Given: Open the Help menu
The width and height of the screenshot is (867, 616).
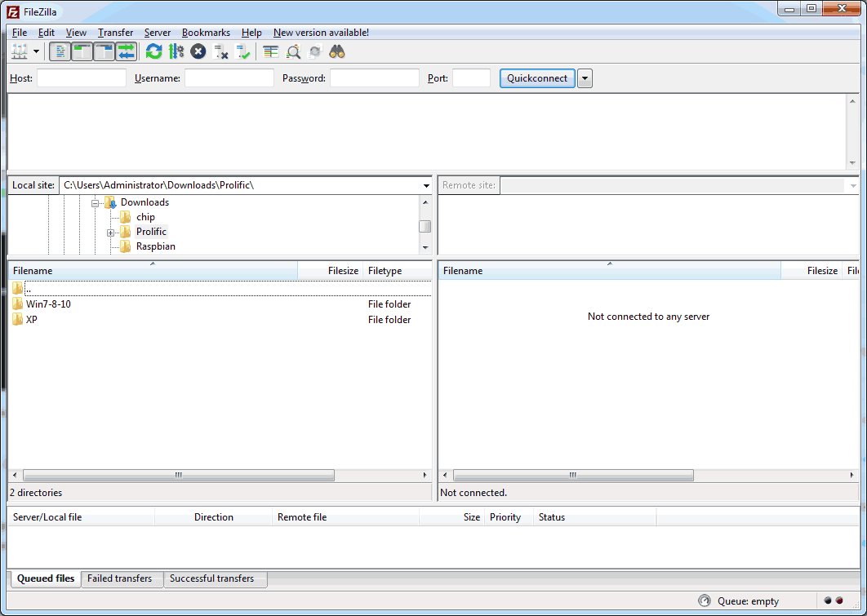Looking at the screenshot, I should tap(251, 33).
